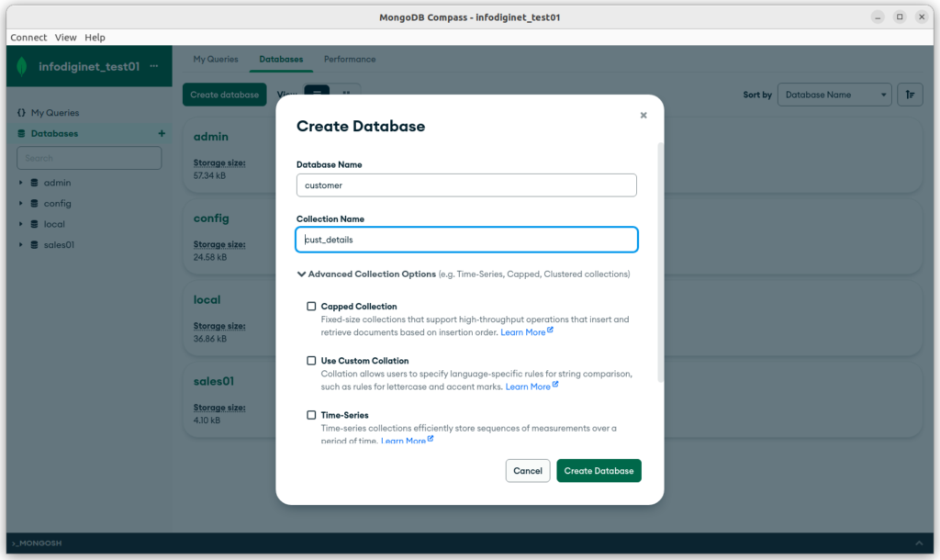The width and height of the screenshot is (940, 560).
Task: Click the My Queries braces icon
Action: coord(22,113)
